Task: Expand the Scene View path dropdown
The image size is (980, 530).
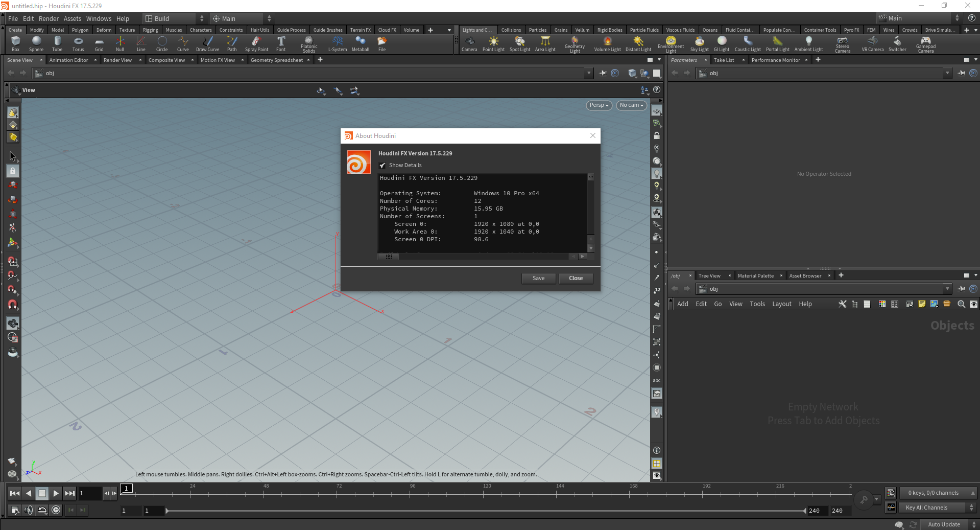Action: (589, 73)
